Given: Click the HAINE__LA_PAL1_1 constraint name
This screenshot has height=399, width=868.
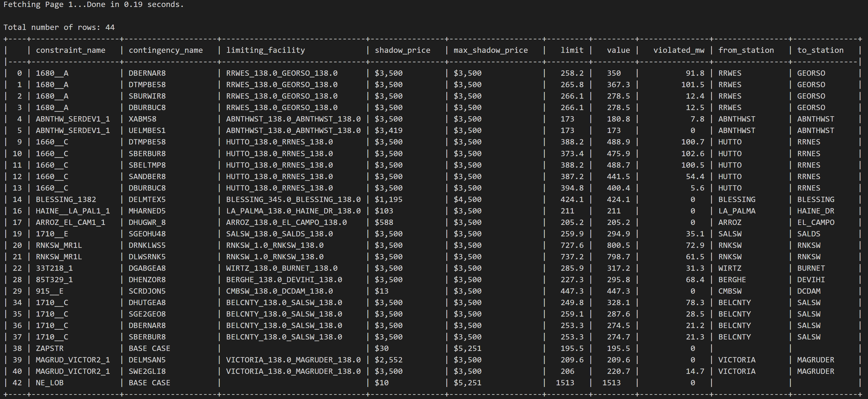Looking at the screenshot, I should click(x=72, y=211).
